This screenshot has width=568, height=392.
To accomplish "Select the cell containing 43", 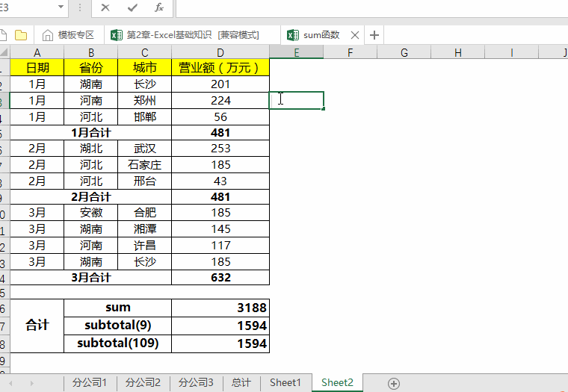I will 220,181.
